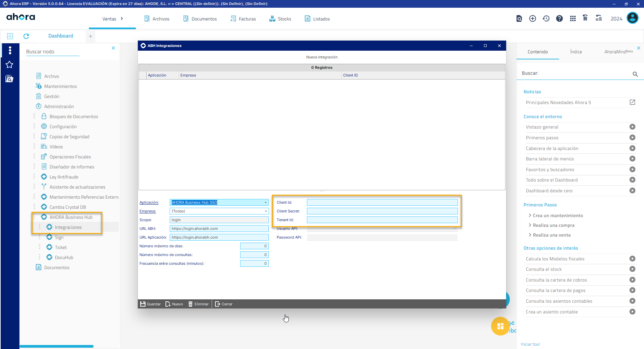Click the Tenant Id input field

pyautogui.click(x=382, y=220)
